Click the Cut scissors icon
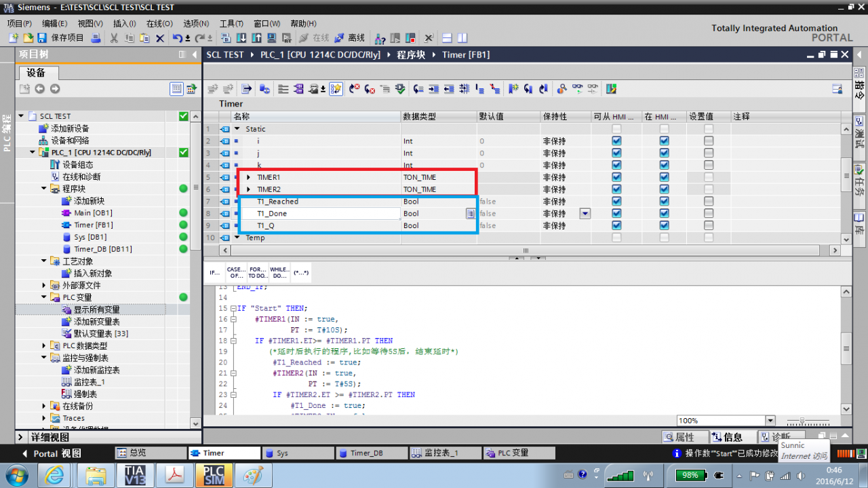 click(114, 38)
